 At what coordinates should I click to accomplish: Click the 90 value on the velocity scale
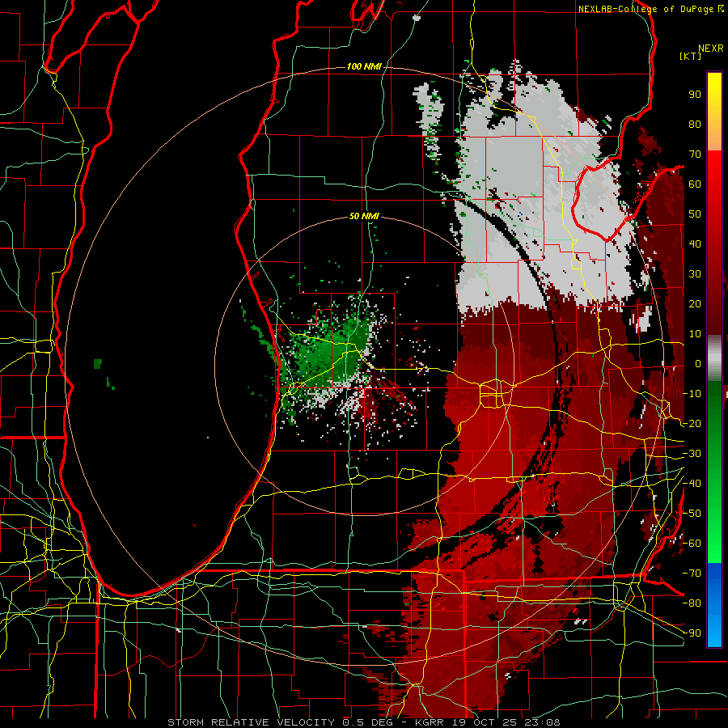click(x=695, y=94)
